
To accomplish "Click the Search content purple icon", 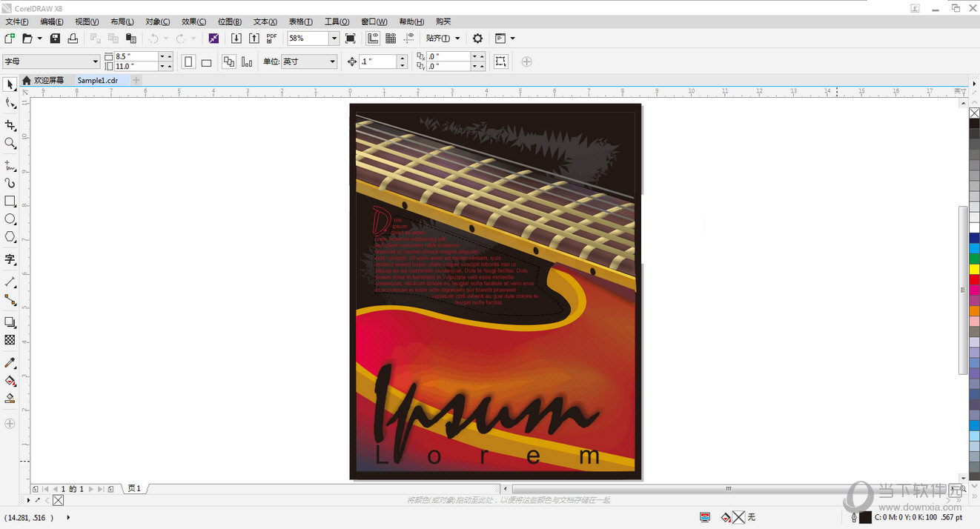I will pyautogui.click(x=213, y=38).
